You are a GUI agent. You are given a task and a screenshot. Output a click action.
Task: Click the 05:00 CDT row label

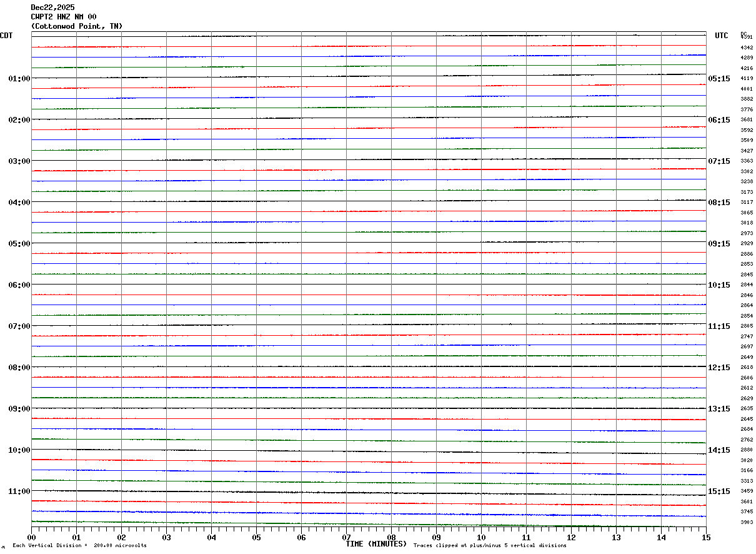[19, 244]
